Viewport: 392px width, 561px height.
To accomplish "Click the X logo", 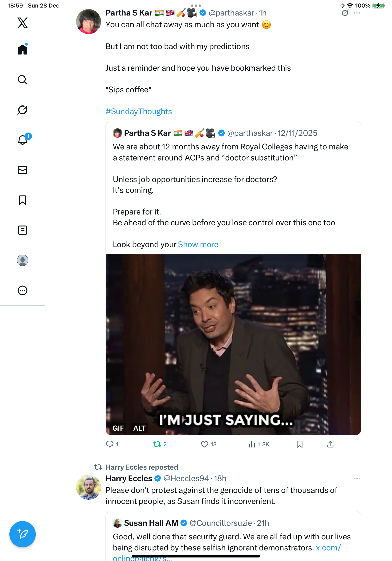I will (x=23, y=23).
